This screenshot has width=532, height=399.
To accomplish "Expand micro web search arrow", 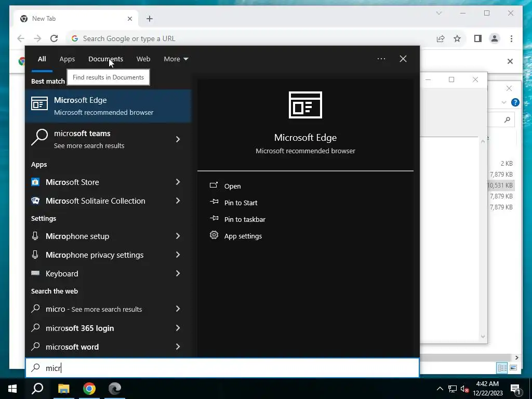I will click(178, 309).
